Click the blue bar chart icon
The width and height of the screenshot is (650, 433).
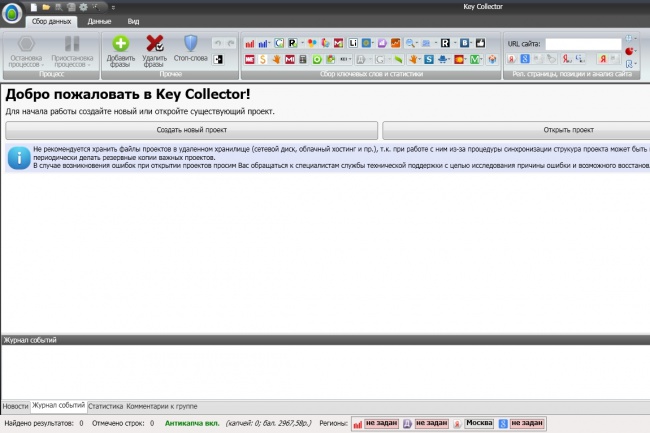point(263,43)
